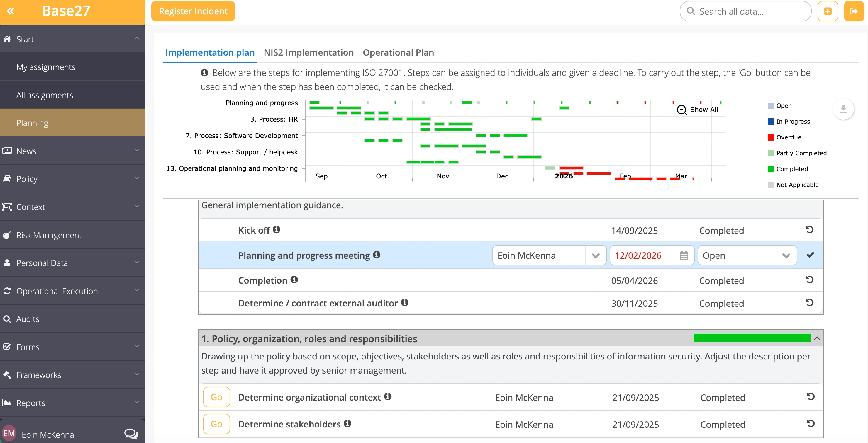Toggle Partly Completed series in legend

coord(797,153)
